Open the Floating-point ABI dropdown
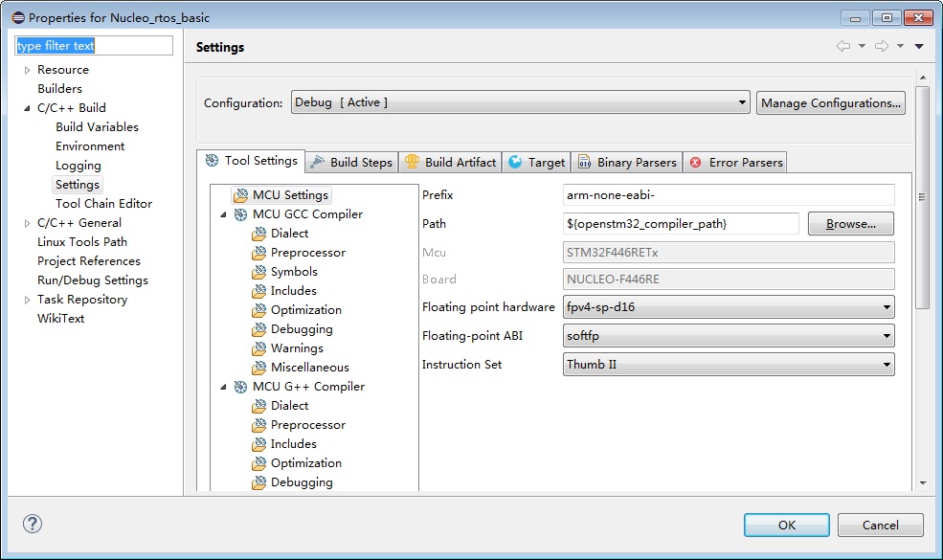Viewport: 943px width, 560px height. [729, 336]
